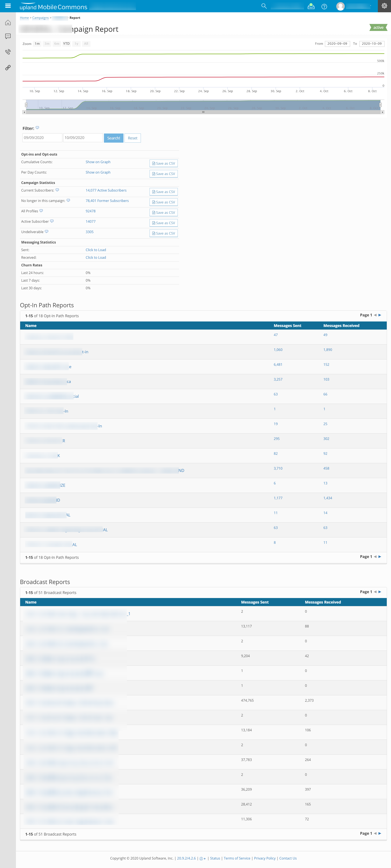This screenshot has height=868, width=391.
Task: Save Per Day Counts as CSV
Action: pos(164,174)
